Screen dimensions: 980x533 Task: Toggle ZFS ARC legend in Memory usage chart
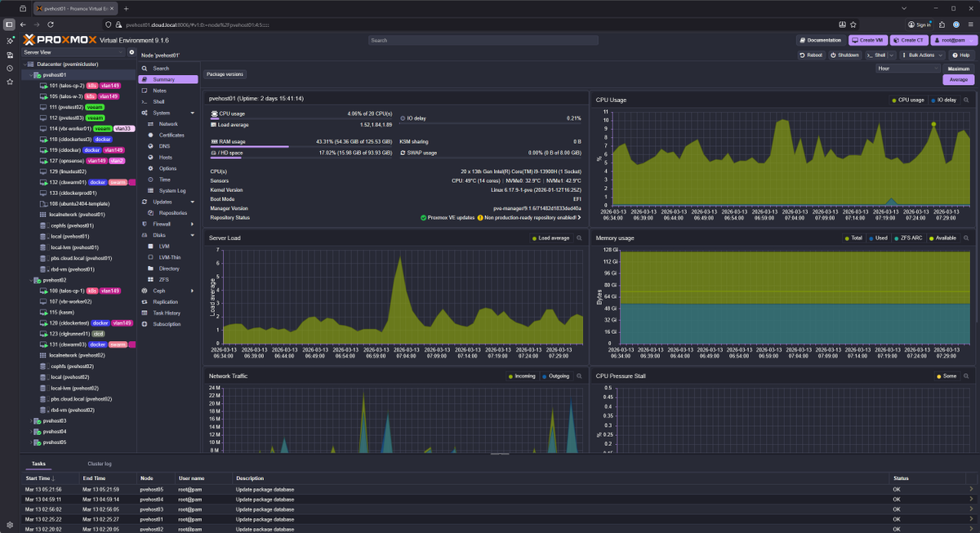click(910, 238)
